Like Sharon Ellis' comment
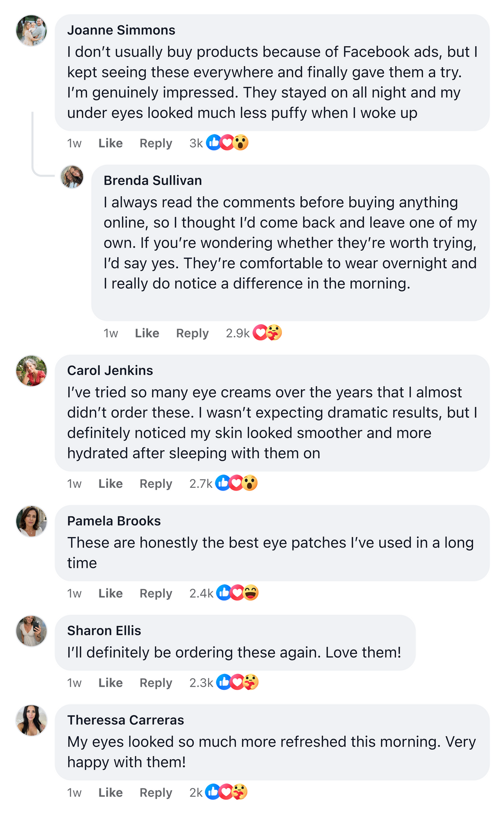This screenshot has height=816, width=504. tap(110, 683)
